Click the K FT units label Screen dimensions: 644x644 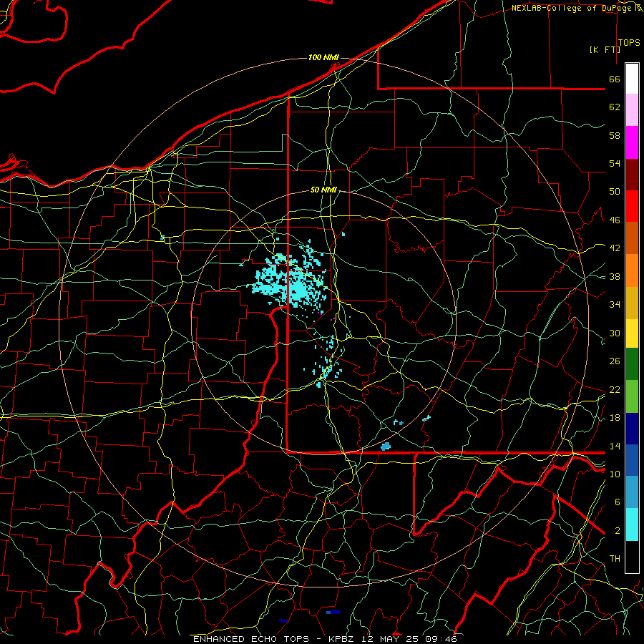point(605,49)
